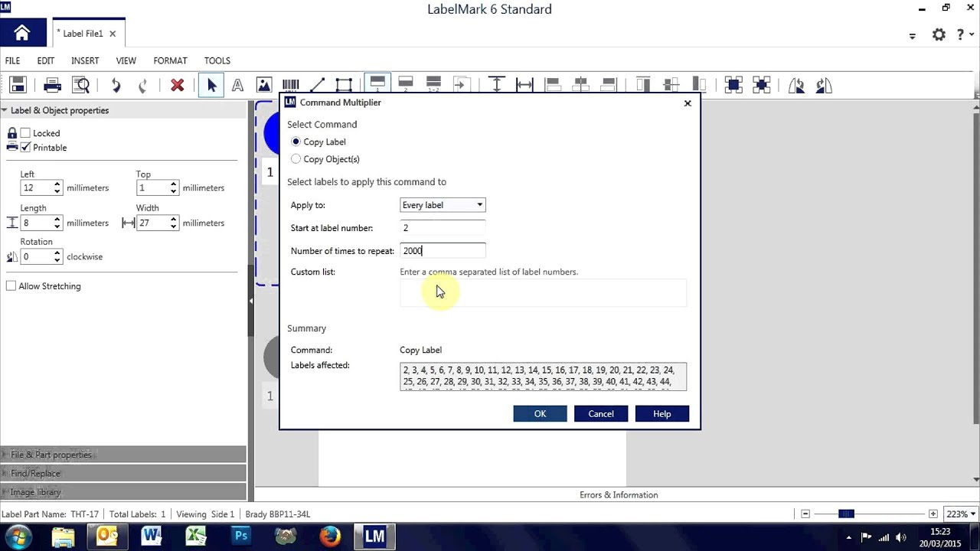Click the Left position value stepper

tap(57, 187)
